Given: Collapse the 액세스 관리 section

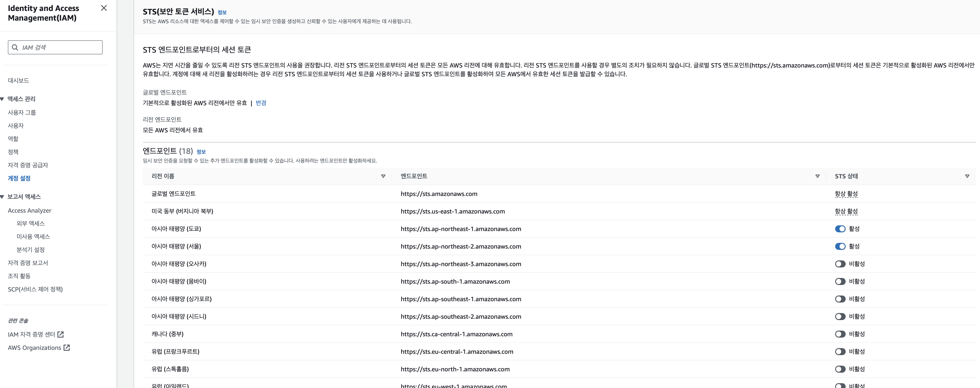Looking at the screenshot, I should [2, 99].
